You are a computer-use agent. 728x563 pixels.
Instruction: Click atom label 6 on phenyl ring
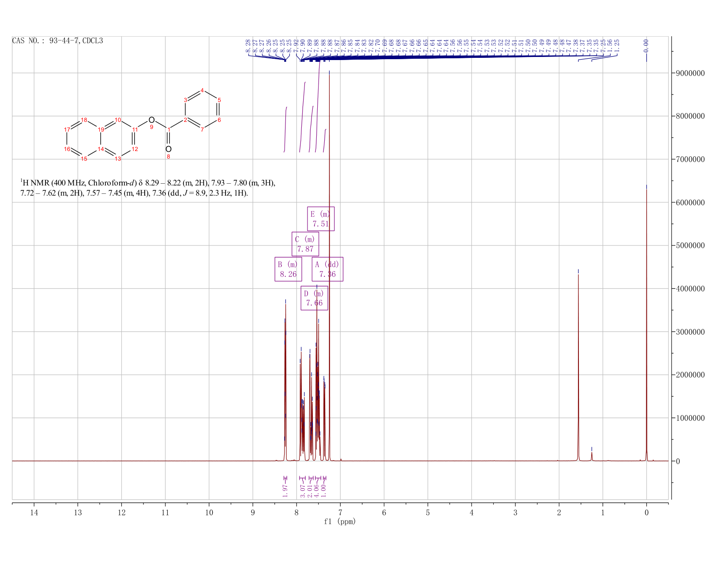pyautogui.click(x=219, y=120)
